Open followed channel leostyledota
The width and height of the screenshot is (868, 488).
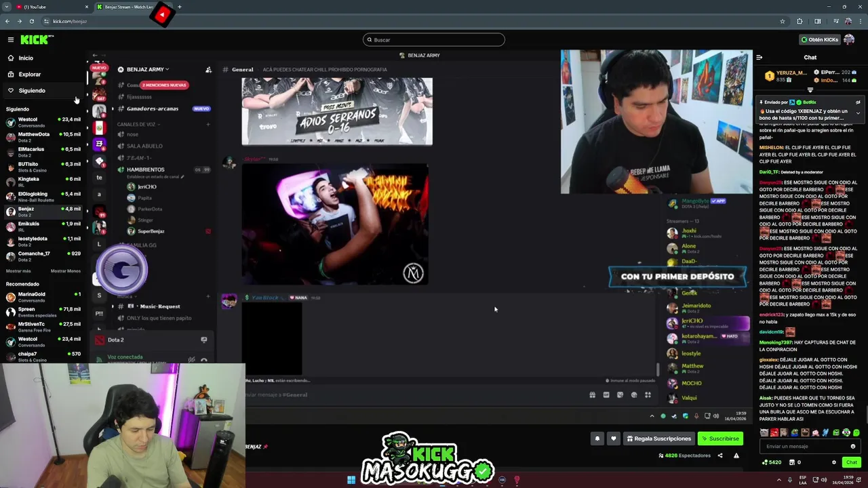pos(42,241)
